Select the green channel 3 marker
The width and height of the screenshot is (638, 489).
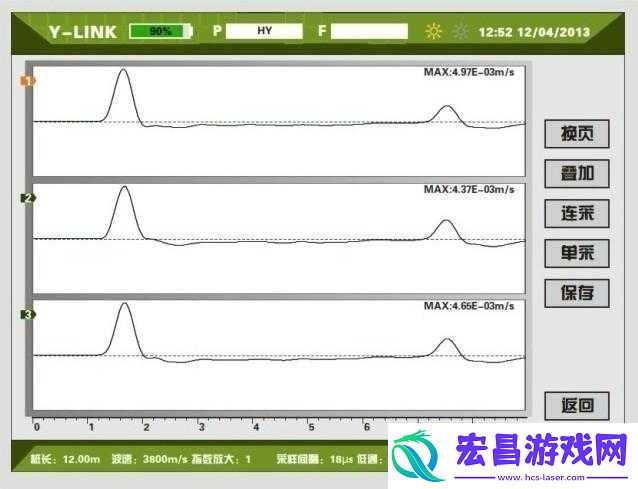[28, 314]
